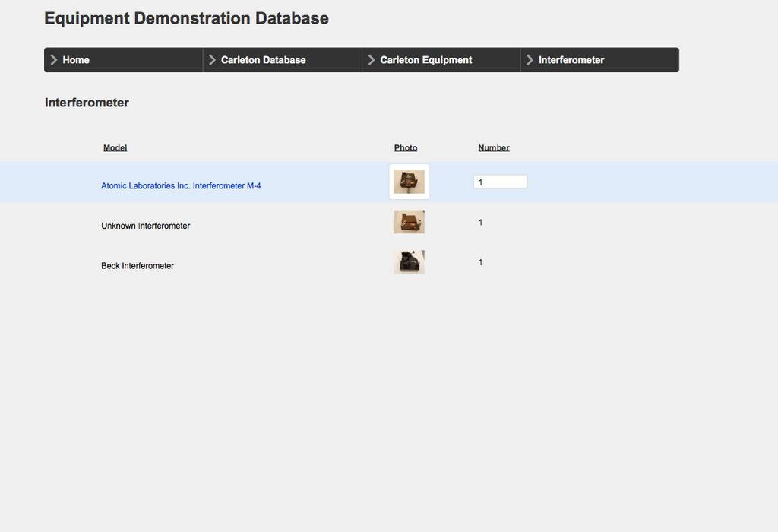The width and height of the screenshot is (778, 532).
Task: Click the chevron icon before Home
Action: click(x=53, y=59)
